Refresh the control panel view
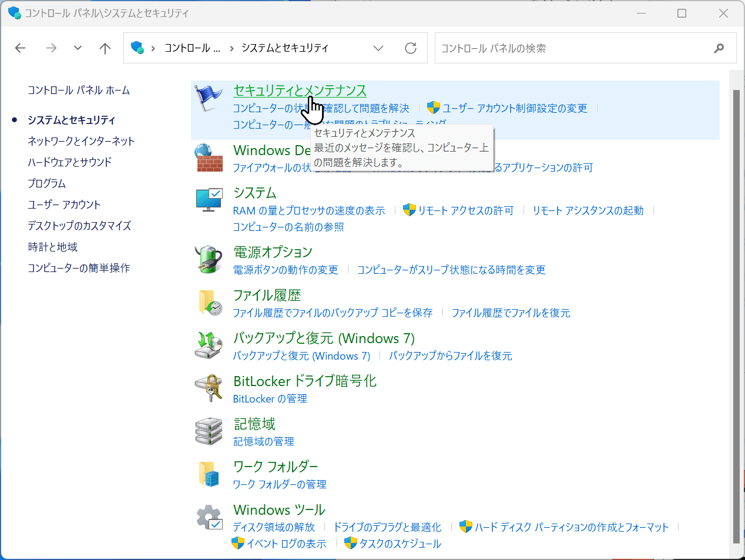The image size is (745, 560). (411, 48)
